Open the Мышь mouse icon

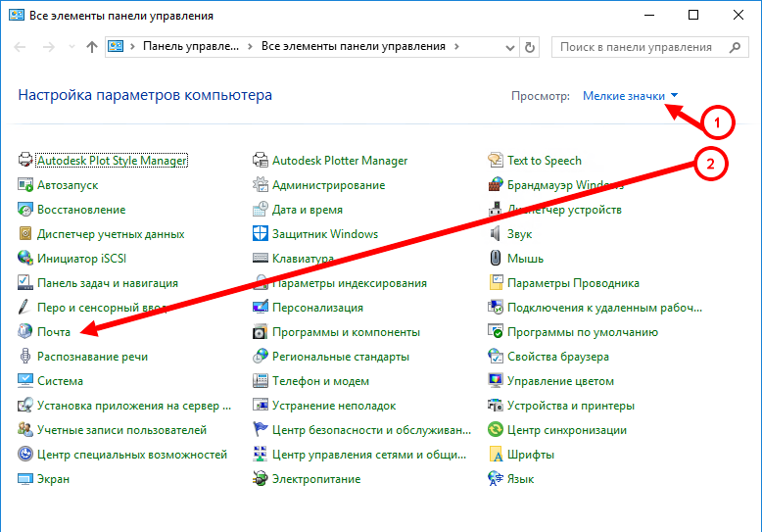tap(497, 259)
